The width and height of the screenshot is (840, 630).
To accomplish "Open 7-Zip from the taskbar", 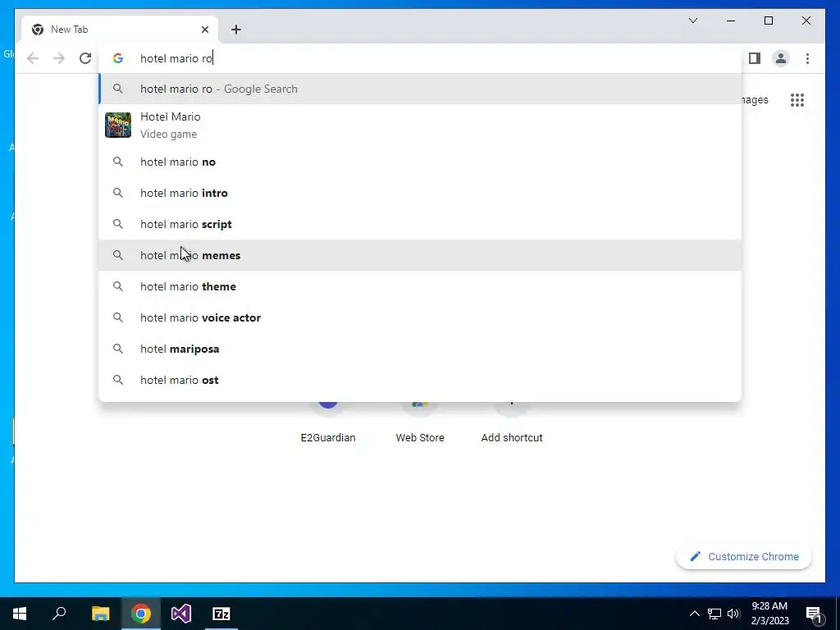I will coord(221,614).
